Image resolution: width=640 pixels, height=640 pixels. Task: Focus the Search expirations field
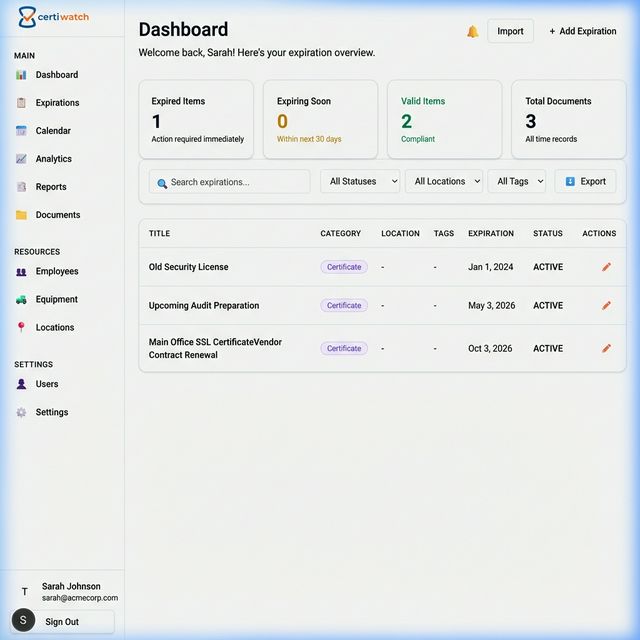coord(229,182)
